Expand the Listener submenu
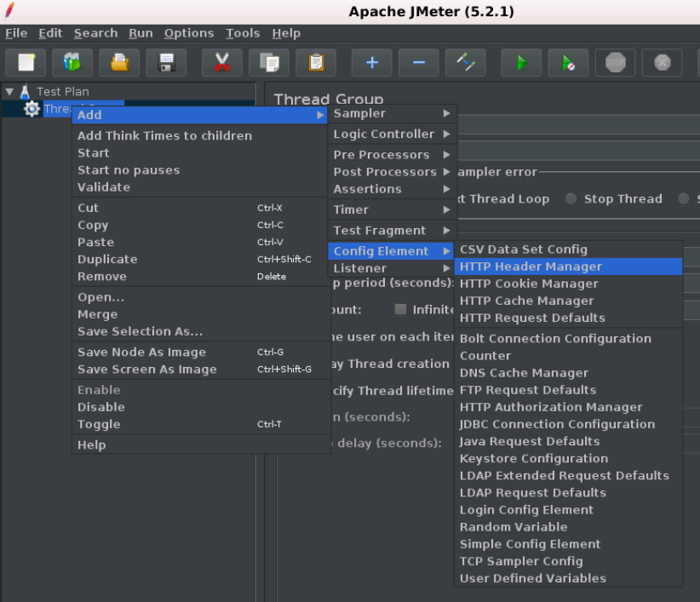This screenshot has height=602, width=700. click(x=392, y=268)
